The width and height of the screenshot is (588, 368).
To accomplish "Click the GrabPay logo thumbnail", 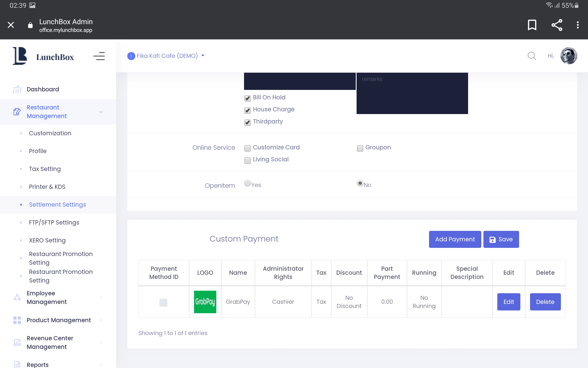I will click(205, 302).
